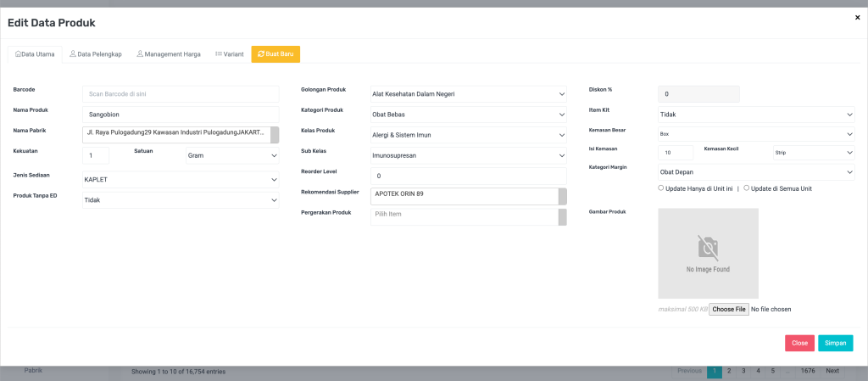The height and width of the screenshot is (381, 868).
Task: Go to the Variant tab
Action: [x=230, y=54]
